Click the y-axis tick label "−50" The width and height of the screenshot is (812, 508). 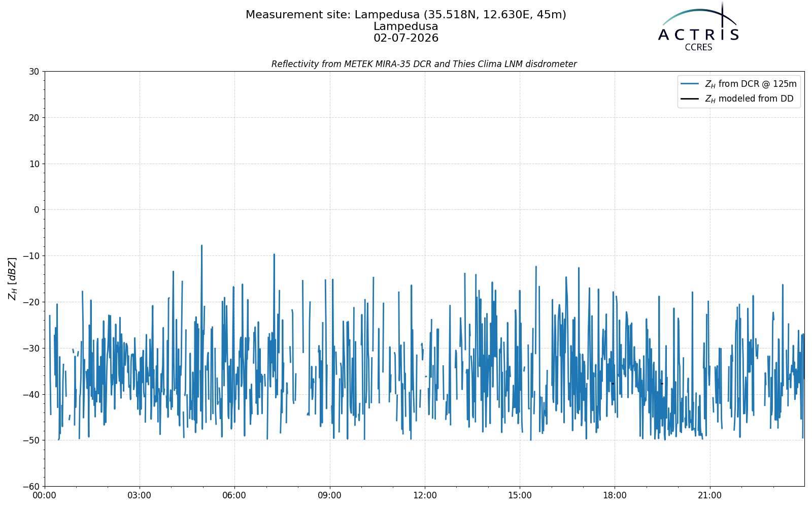pyautogui.click(x=31, y=440)
